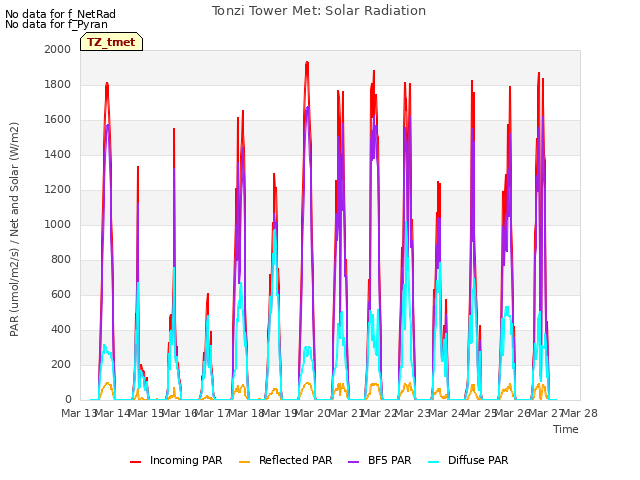Click the 400 y-axis tick label

61,330
